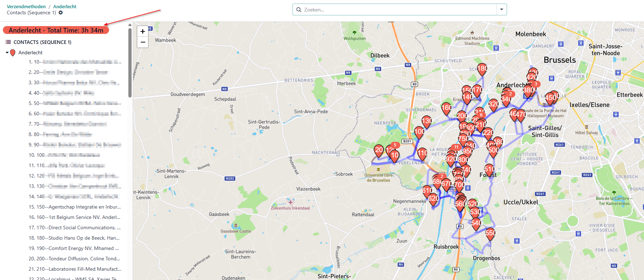Click map marker 160
Viewport: 644px width, 280px height.
click(x=446, y=108)
